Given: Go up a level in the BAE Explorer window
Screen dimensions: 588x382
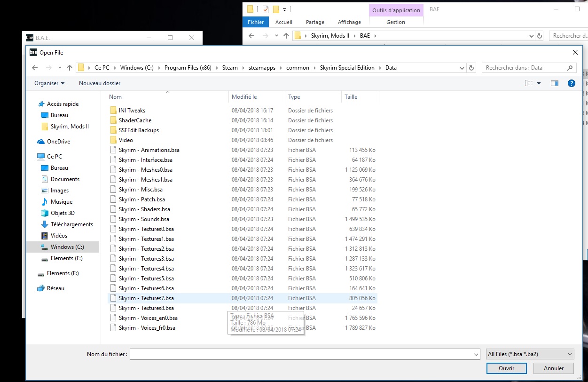Looking at the screenshot, I should (286, 36).
